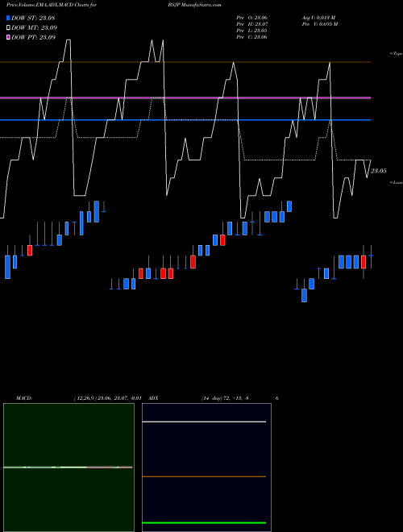The height and width of the screenshot is (532, 403).
Task: Click the 'Pre V: 0.095 M' volume text
Action: pyautogui.click(x=319, y=24)
